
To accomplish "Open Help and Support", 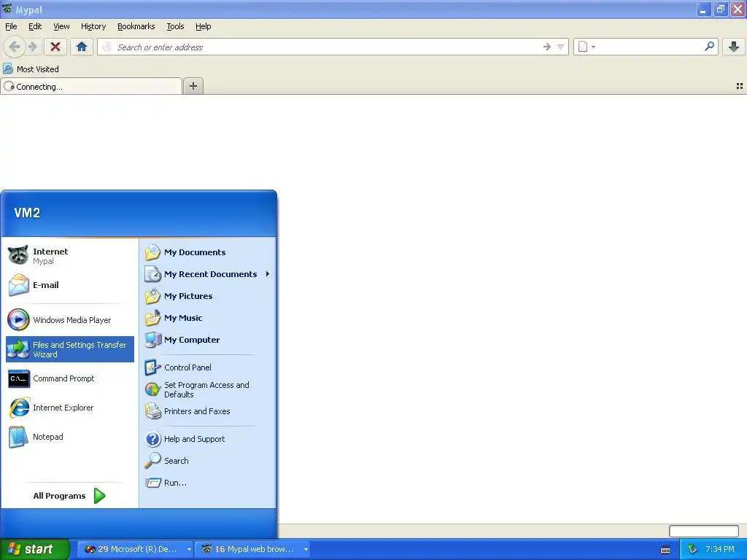I will coord(208,439).
